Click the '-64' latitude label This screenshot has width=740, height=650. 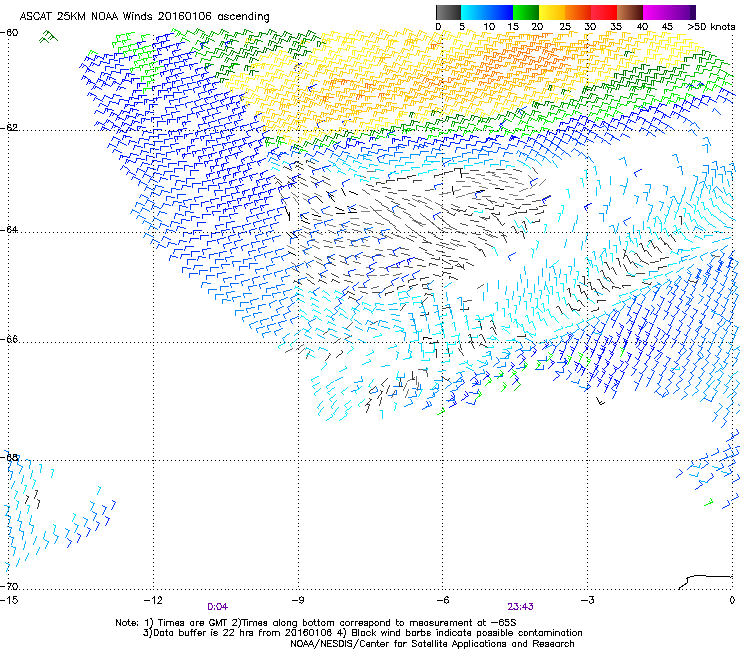pyautogui.click(x=9, y=229)
